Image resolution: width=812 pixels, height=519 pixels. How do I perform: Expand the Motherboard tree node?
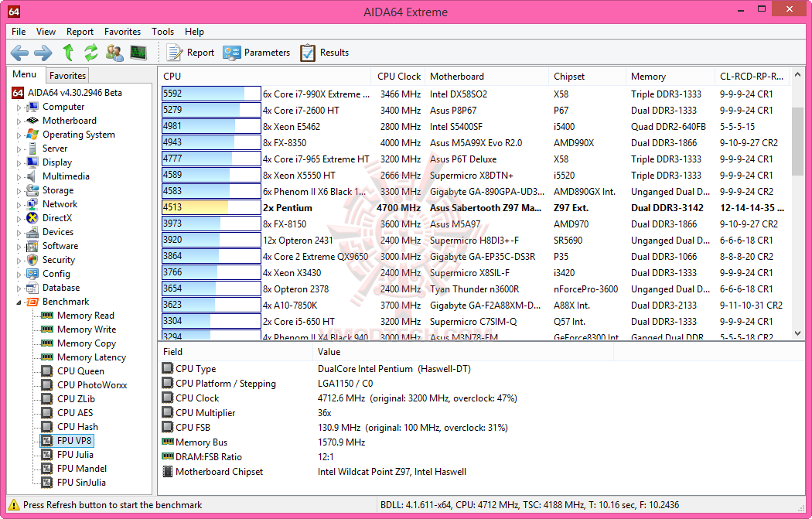point(19,121)
